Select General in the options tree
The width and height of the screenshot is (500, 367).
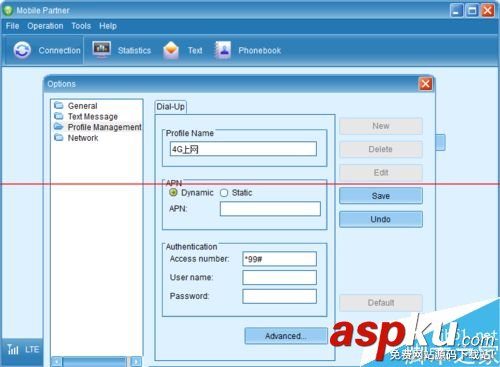pos(82,106)
